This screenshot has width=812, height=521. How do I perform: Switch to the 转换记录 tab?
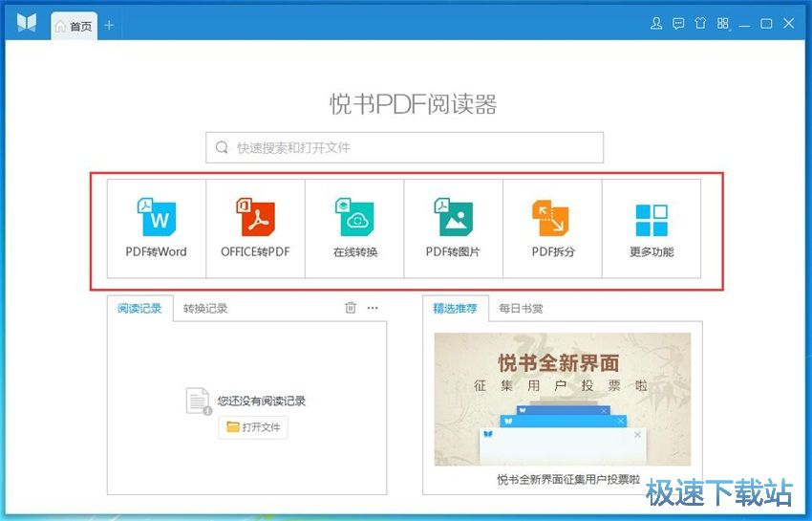pos(205,309)
